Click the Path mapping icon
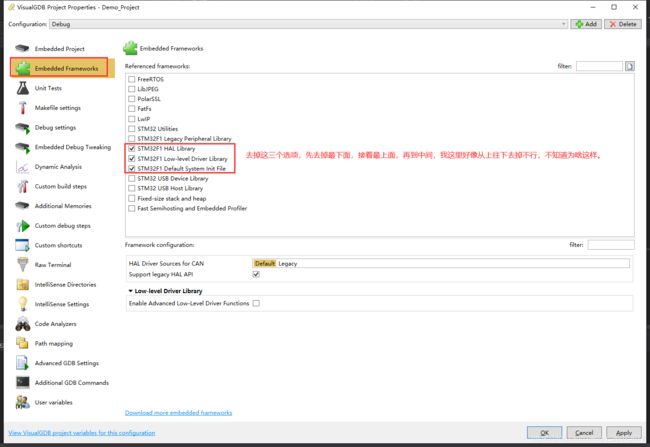Viewport: 650px width, 447px height. tap(22, 343)
